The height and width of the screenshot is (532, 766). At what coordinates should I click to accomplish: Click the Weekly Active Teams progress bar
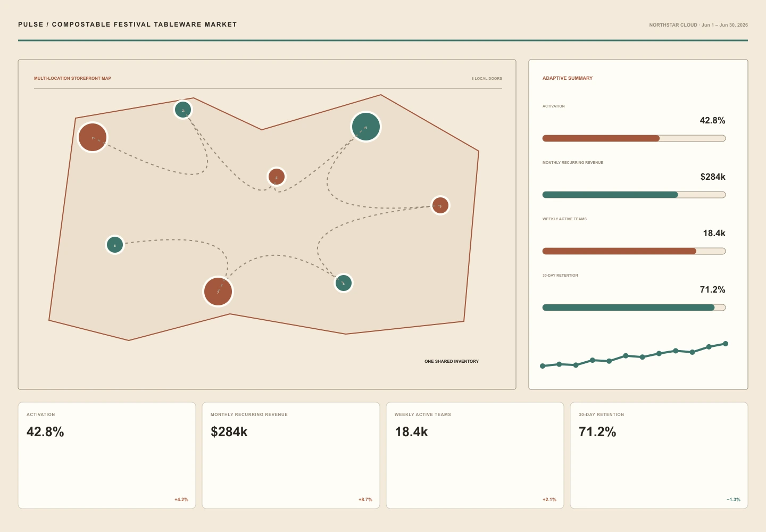click(x=634, y=251)
